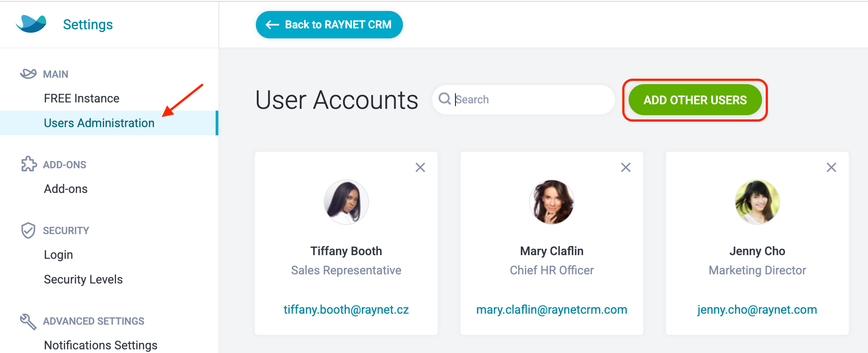Screen dimensions: 868x353
Task: Click Back to RAYNET CRM button
Action: tap(329, 25)
